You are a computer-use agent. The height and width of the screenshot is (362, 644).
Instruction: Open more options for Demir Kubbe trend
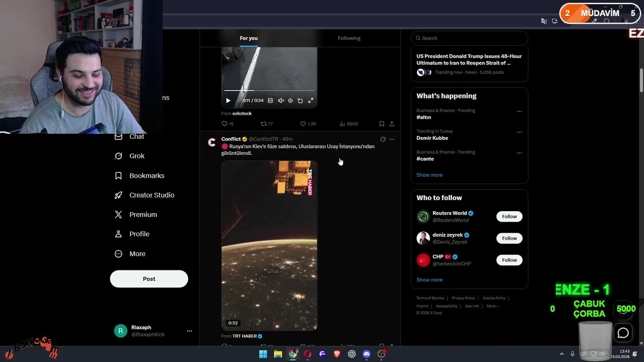coord(519,132)
